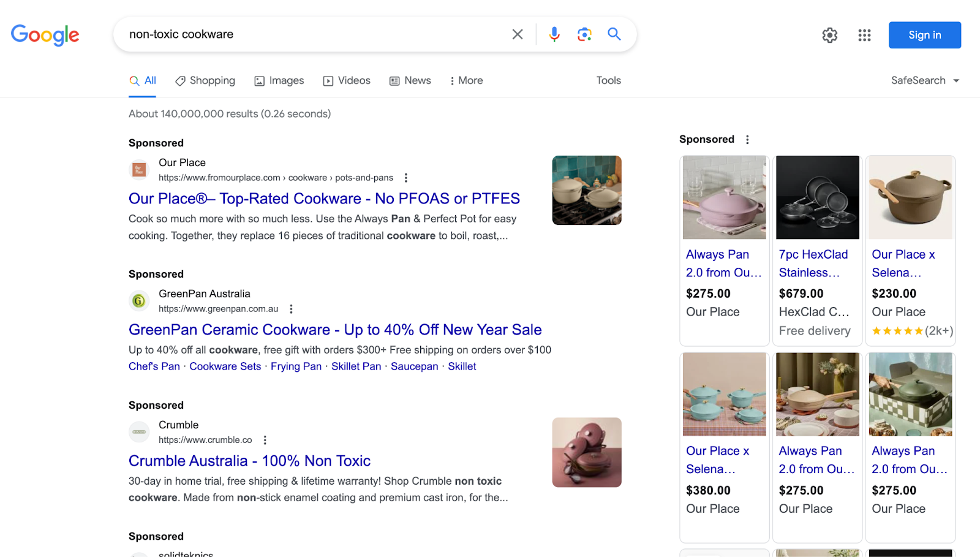Image resolution: width=980 pixels, height=557 pixels.
Task: Open green Always Pan 2.0 product image
Action: [911, 394]
